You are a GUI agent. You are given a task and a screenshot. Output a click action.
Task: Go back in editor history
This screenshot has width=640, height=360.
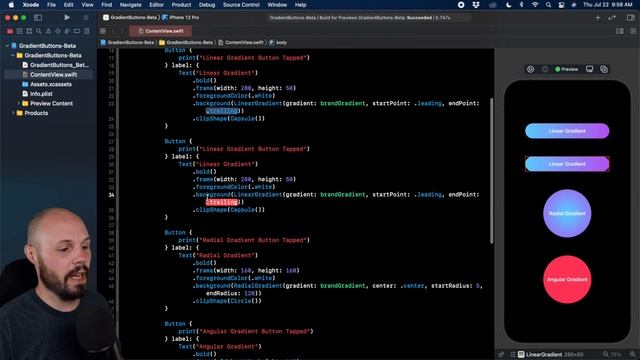[113, 31]
